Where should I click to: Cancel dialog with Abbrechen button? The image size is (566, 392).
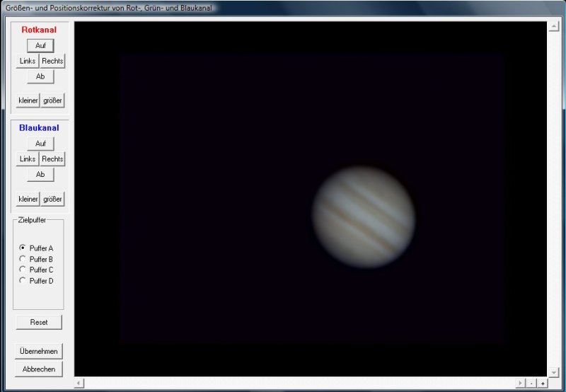point(39,369)
